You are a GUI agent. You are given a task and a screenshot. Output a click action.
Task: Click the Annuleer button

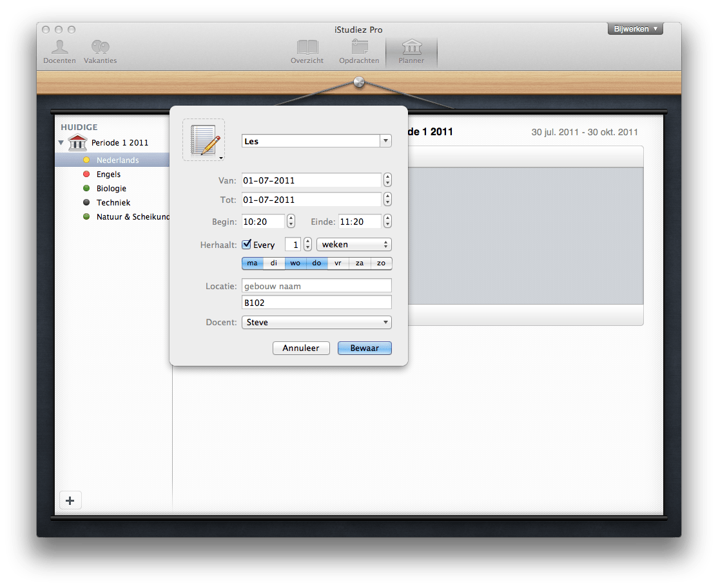pyautogui.click(x=301, y=348)
